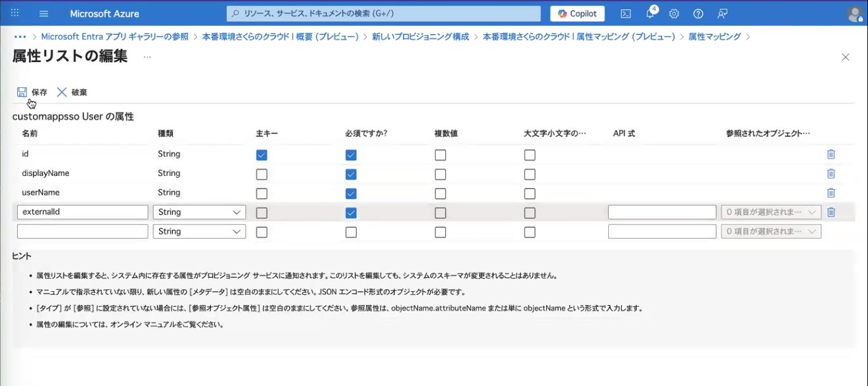Click the 保存 save button

[x=32, y=92]
